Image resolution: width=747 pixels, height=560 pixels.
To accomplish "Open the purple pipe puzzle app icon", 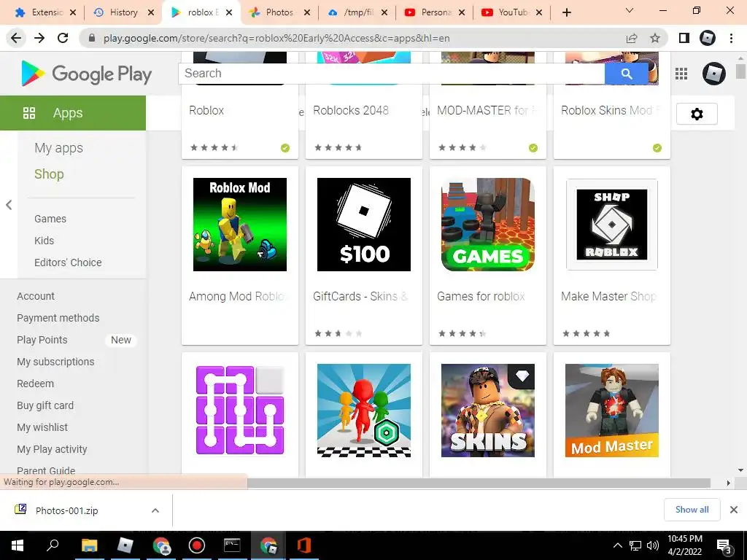I will [x=239, y=411].
